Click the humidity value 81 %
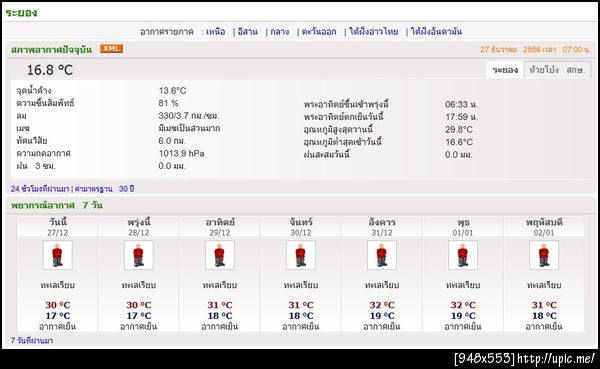The height and width of the screenshot is (369, 600). click(x=168, y=103)
